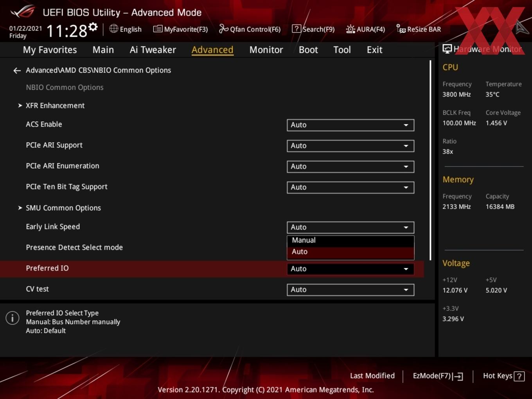Screen dimensions: 532x399
Task: Click the EzMode exit arrow icon
Action: [x=458, y=376]
